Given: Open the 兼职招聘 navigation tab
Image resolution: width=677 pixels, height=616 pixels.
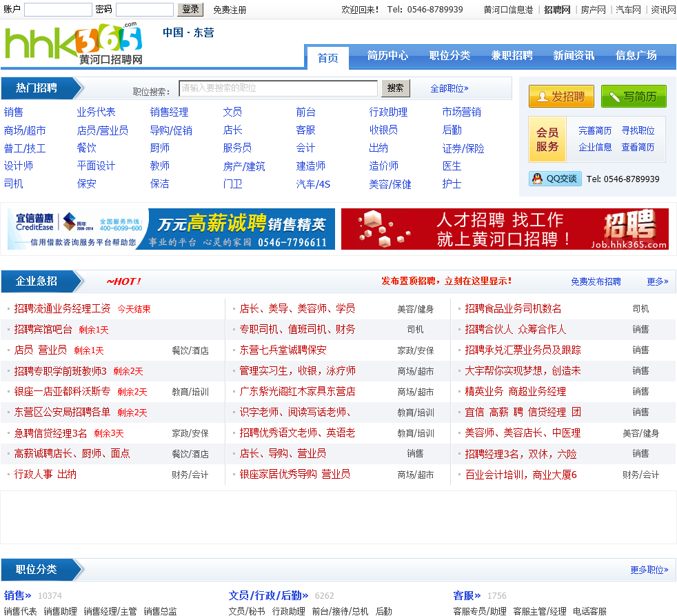Looking at the screenshot, I should pyautogui.click(x=512, y=56).
